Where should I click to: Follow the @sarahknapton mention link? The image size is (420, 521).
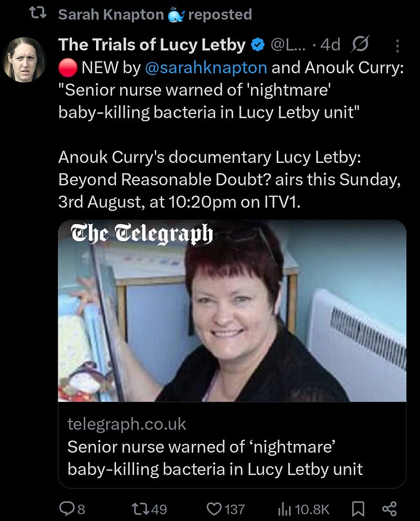(206, 67)
